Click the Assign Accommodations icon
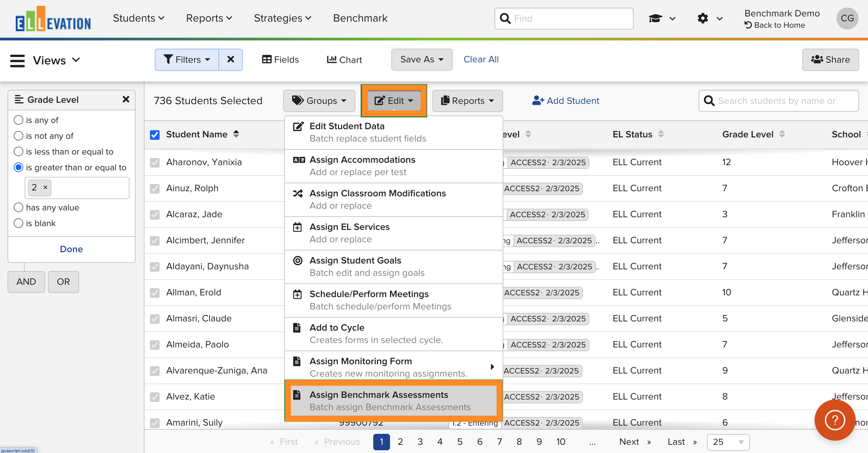 click(x=299, y=160)
